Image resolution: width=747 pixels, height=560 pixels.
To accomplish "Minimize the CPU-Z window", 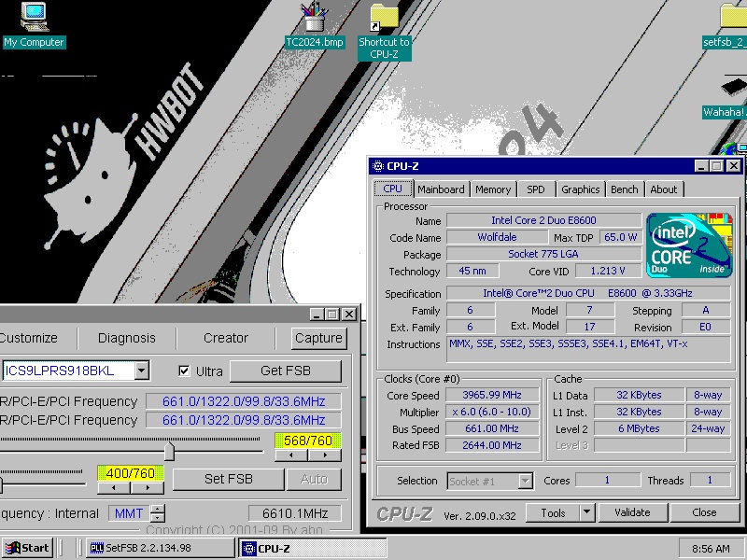I will pyautogui.click(x=701, y=166).
